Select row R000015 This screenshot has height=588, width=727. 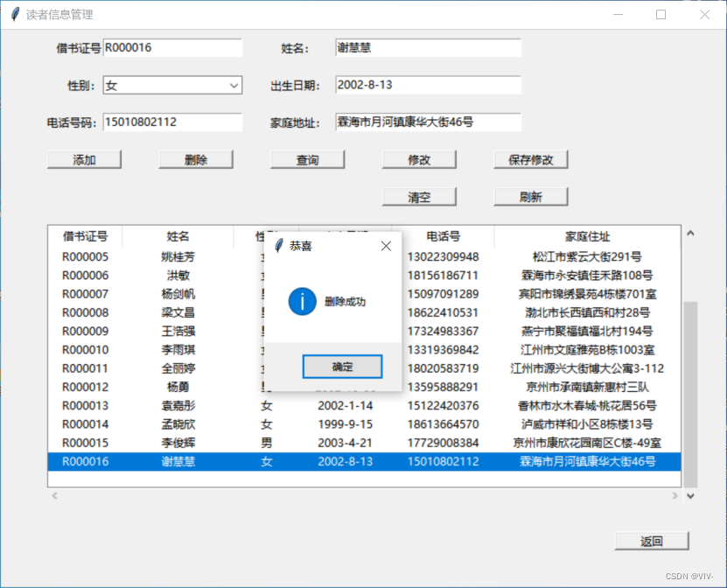365,443
